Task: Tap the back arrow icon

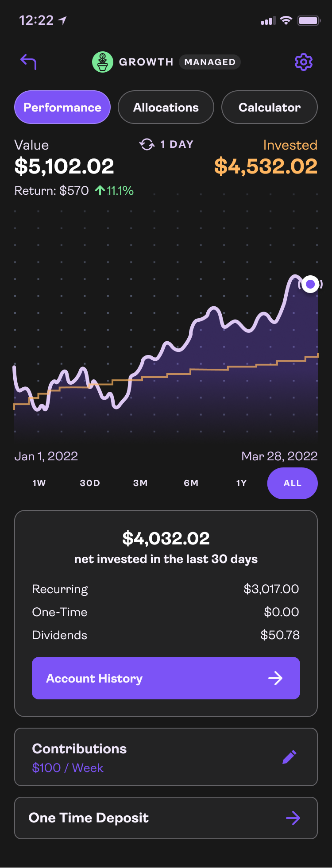Action: [x=28, y=62]
